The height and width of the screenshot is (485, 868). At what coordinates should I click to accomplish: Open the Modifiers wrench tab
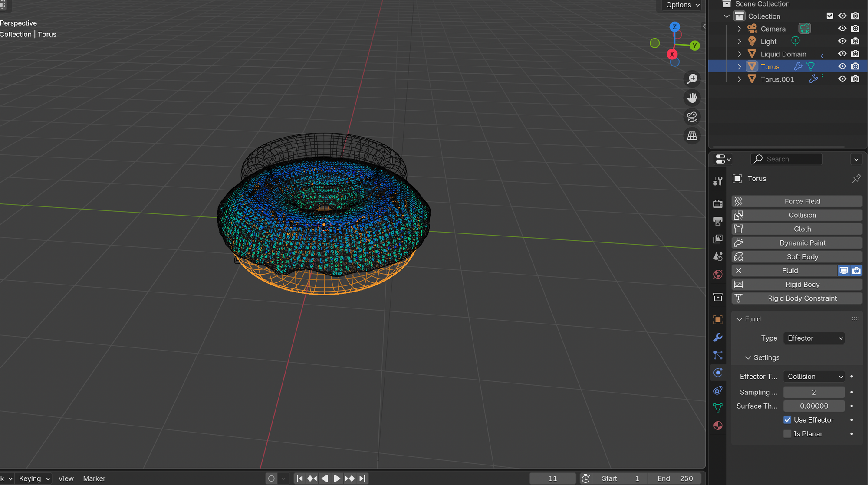point(718,338)
